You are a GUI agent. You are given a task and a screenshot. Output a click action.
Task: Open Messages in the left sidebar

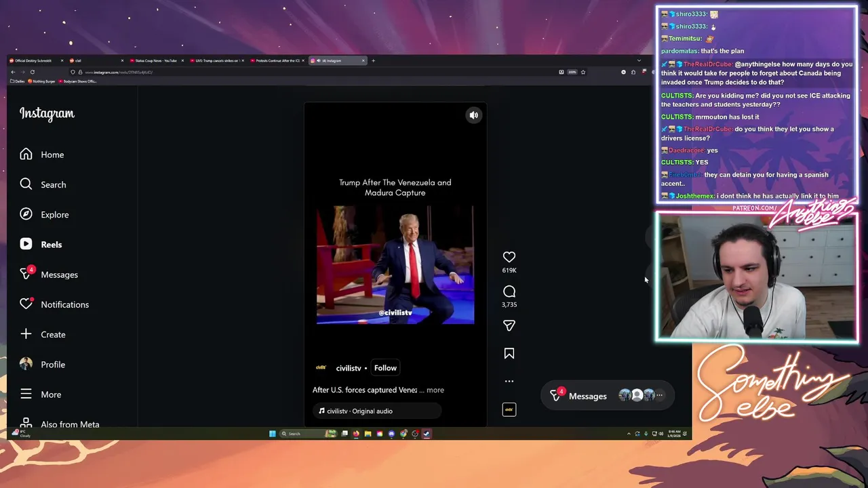pyautogui.click(x=49, y=274)
